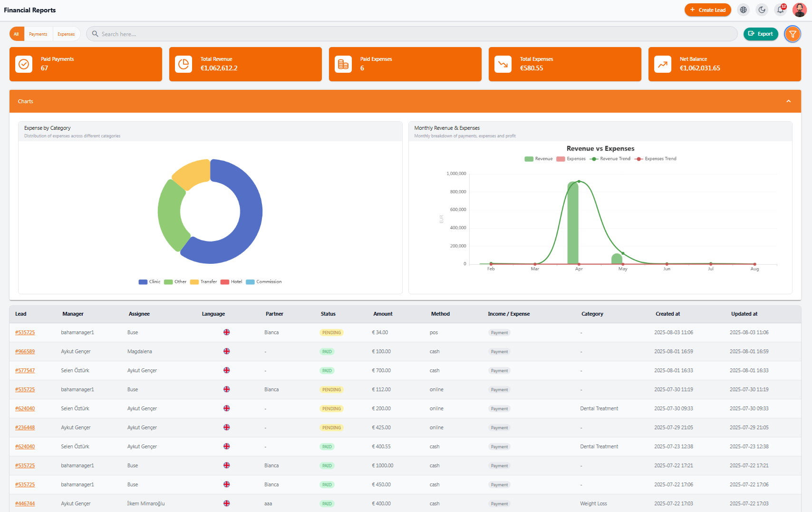Open lead #966589 link
Screen dimensions: 812x512
(25, 351)
